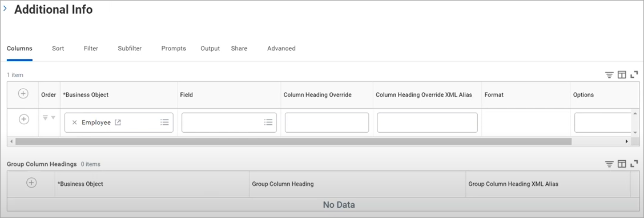644x218 pixels.
Task: Go to the Advanced tab
Action: click(x=281, y=49)
